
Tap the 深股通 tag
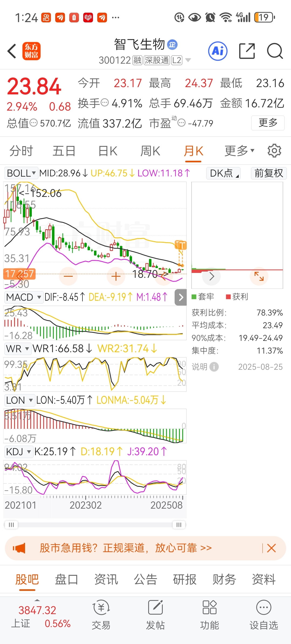pyautogui.click(x=157, y=60)
